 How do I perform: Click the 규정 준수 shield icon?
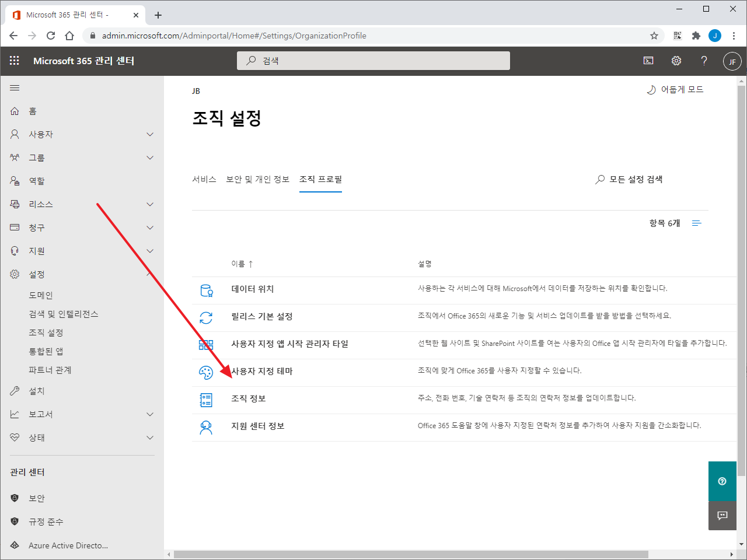point(15,521)
